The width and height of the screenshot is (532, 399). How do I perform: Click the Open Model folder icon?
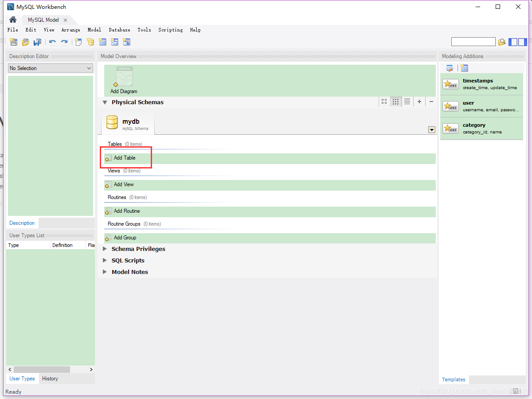click(26, 42)
